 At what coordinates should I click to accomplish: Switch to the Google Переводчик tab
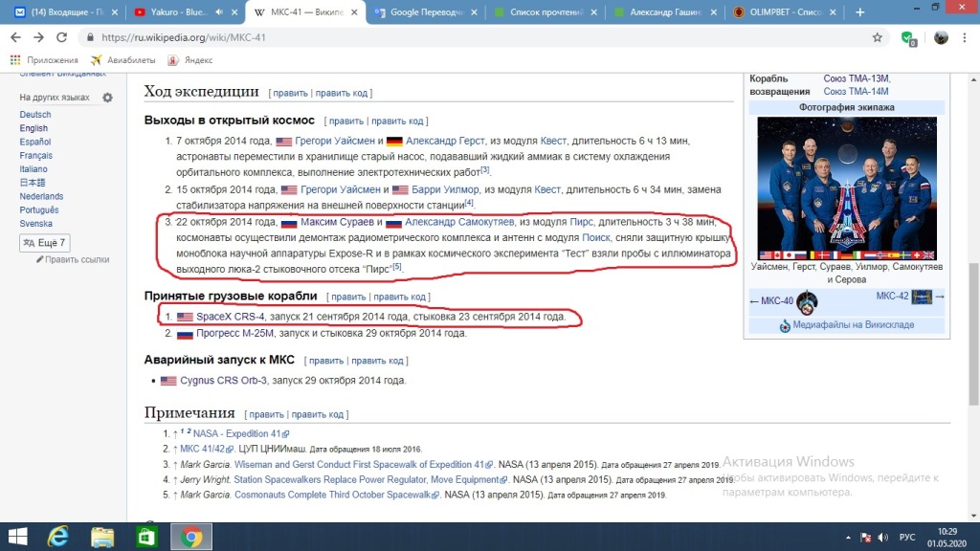426,11
